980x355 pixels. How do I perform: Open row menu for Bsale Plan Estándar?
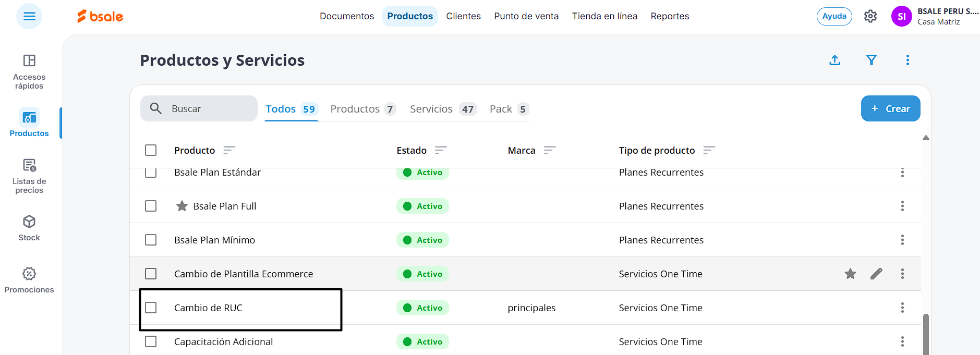[x=902, y=173]
